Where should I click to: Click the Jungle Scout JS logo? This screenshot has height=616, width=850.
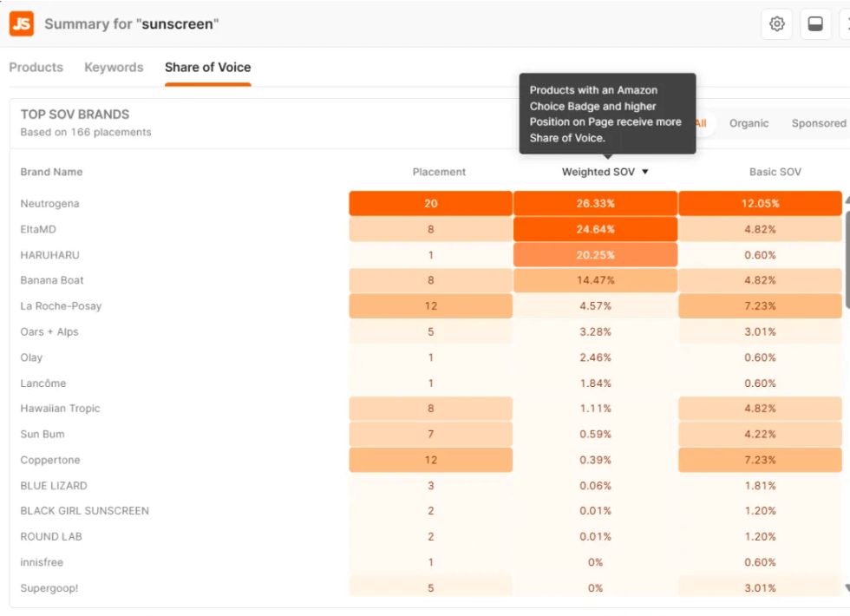(x=22, y=23)
